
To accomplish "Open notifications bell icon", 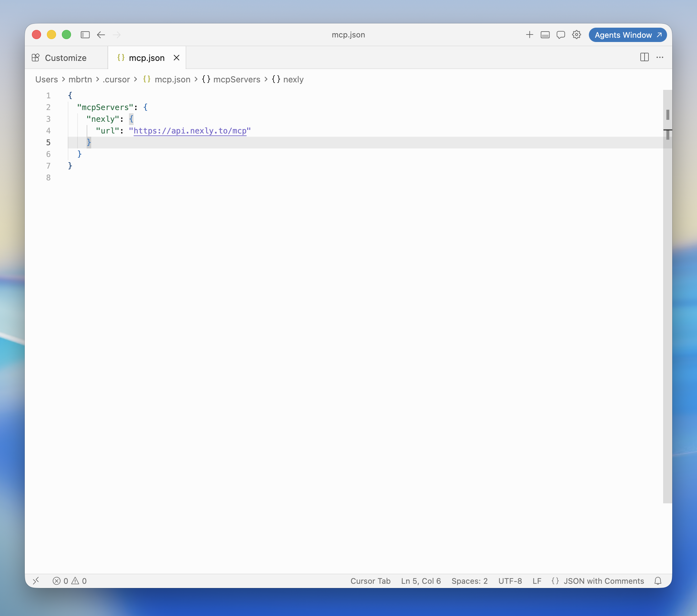I will (658, 581).
